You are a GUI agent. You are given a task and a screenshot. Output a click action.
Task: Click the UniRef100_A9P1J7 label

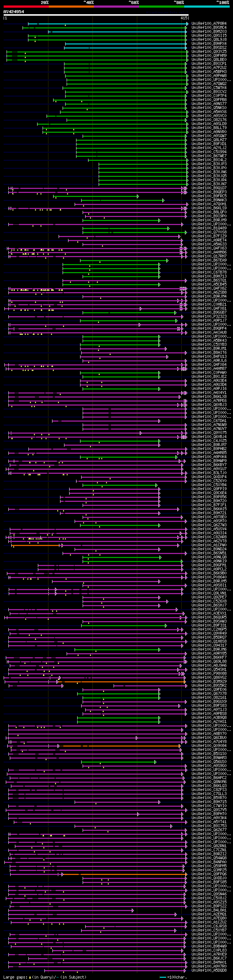click(209, 320)
